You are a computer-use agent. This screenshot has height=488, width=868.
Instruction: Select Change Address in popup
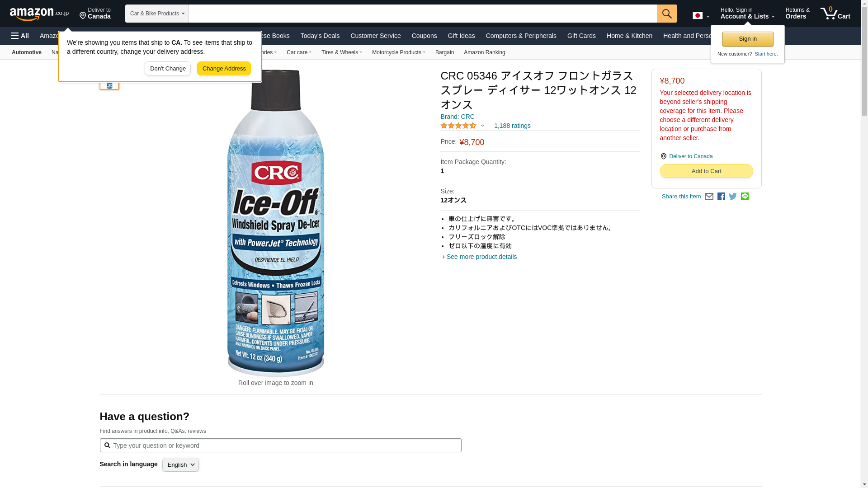tap(224, 69)
